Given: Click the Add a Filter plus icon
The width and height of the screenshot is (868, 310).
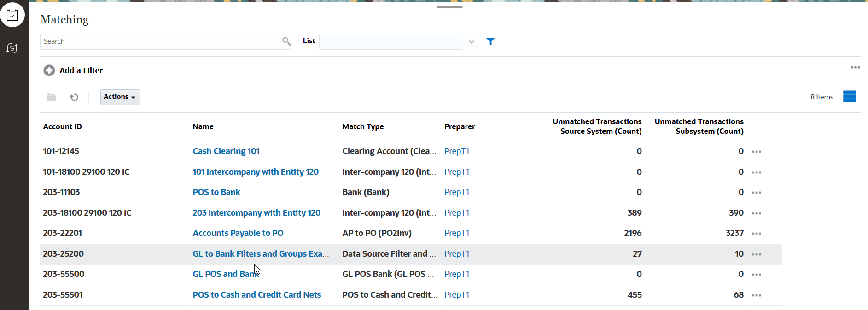Looking at the screenshot, I should coord(49,70).
